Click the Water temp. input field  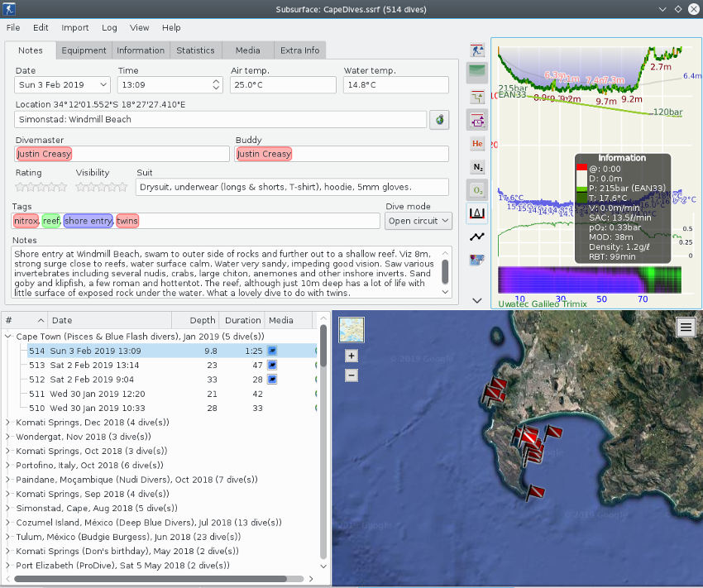tap(395, 85)
